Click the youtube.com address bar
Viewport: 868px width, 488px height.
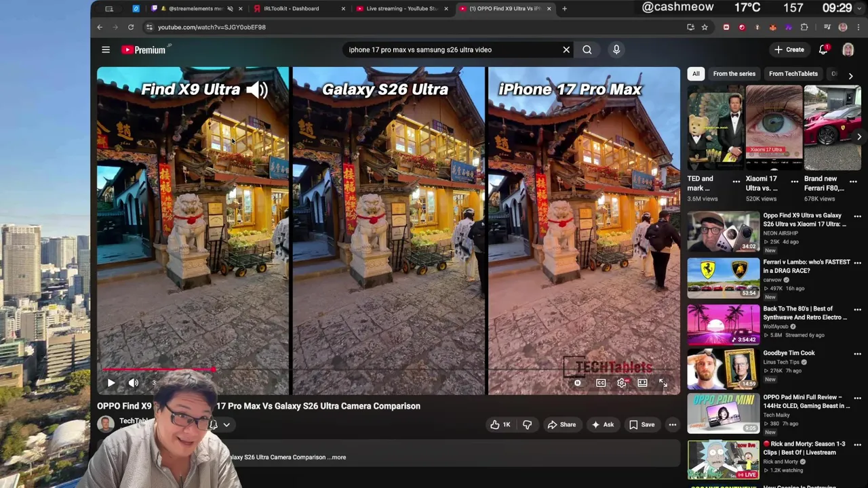pos(420,27)
